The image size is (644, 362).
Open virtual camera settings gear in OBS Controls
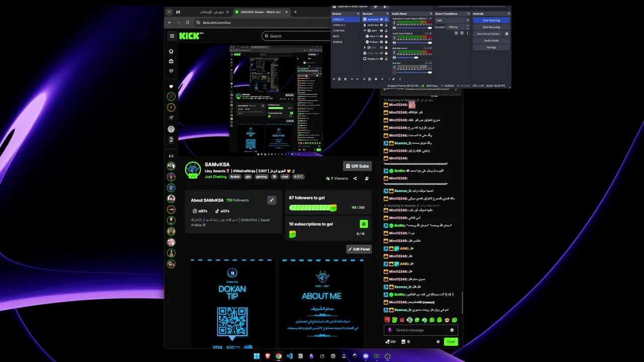[x=507, y=34]
